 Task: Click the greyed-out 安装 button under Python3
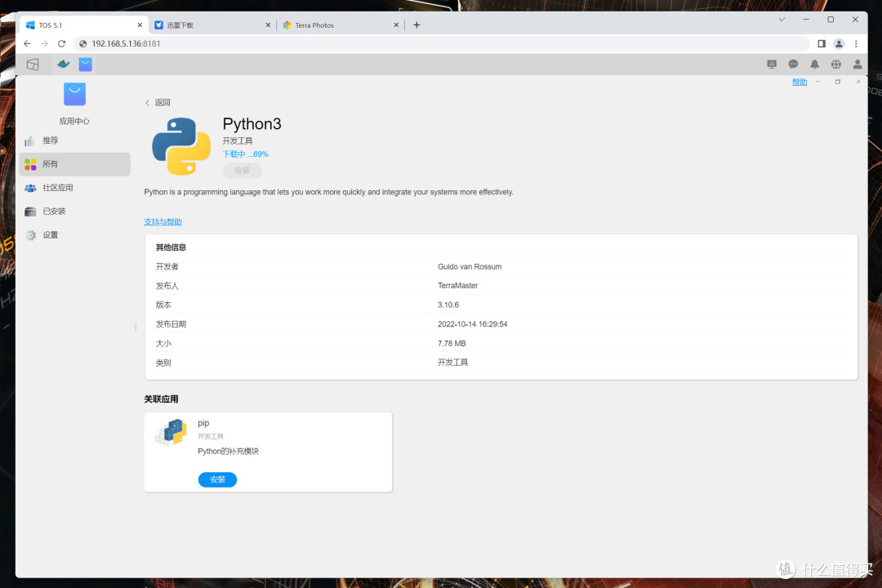[242, 170]
